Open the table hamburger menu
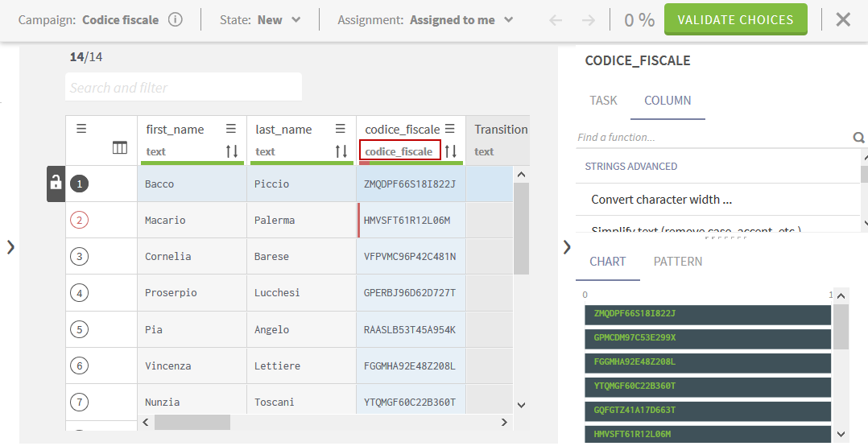The height and width of the screenshot is (446, 868). pyautogui.click(x=81, y=129)
